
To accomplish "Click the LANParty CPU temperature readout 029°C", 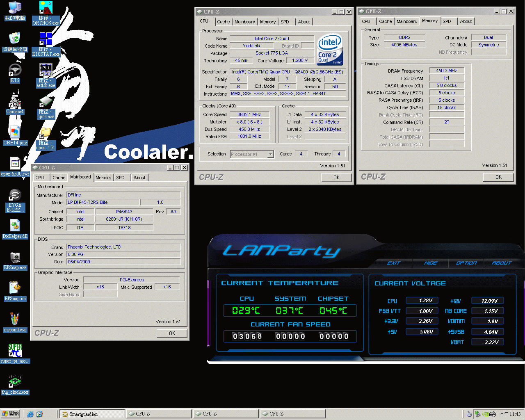I will (x=246, y=310).
